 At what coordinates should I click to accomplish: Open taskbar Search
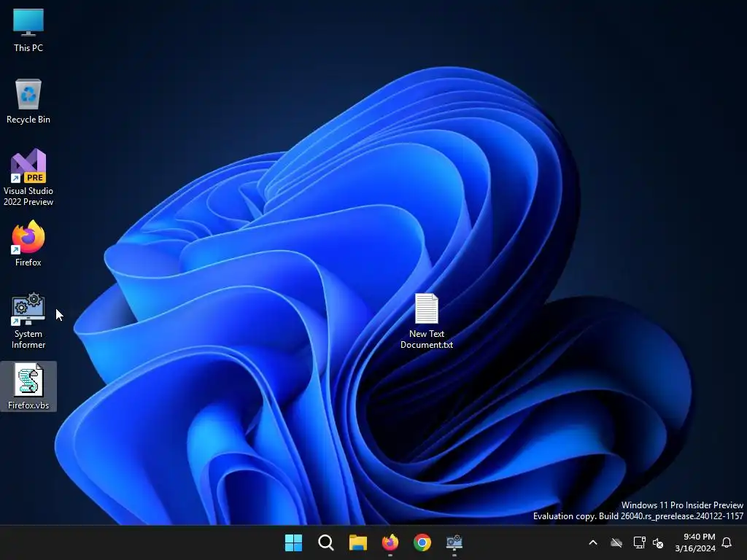coord(326,542)
